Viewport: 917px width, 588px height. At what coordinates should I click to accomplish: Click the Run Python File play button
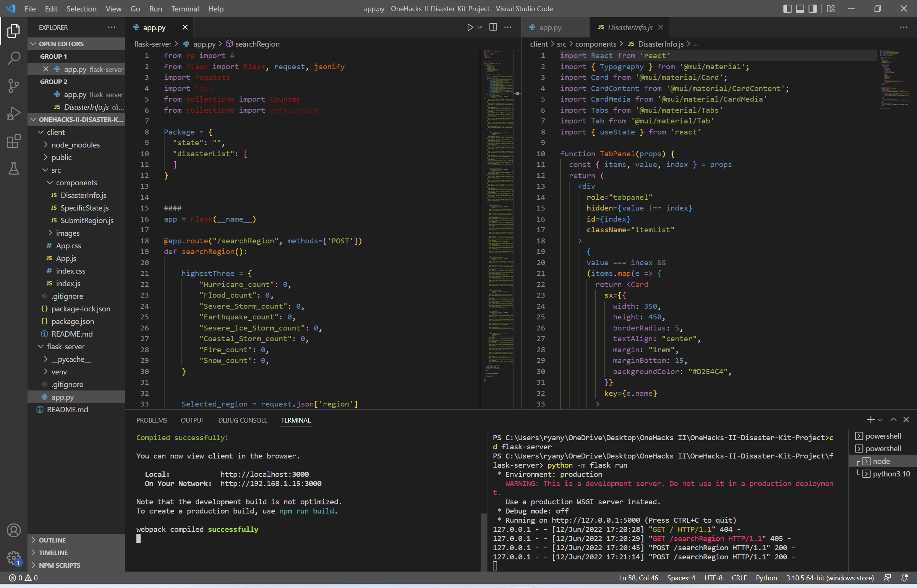470,28
